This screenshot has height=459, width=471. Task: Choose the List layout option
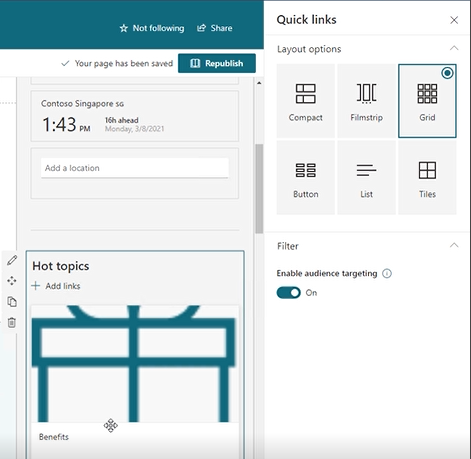click(366, 178)
